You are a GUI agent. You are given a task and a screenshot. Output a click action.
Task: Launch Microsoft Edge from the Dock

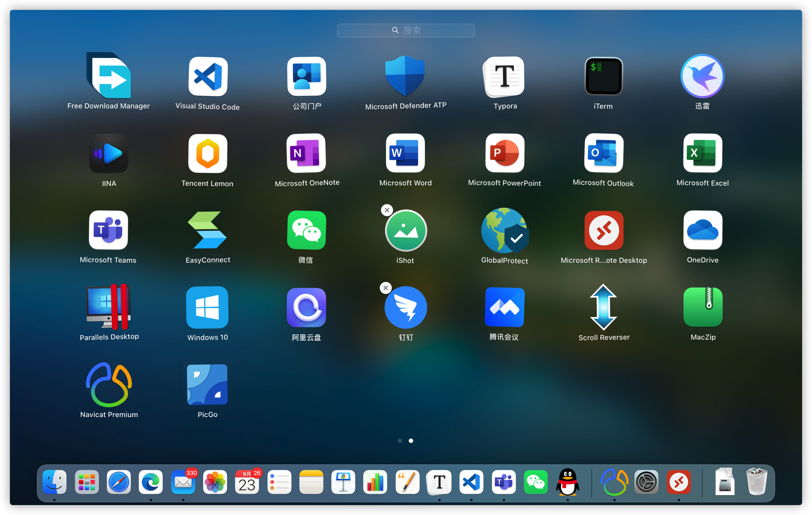[x=151, y=482]
